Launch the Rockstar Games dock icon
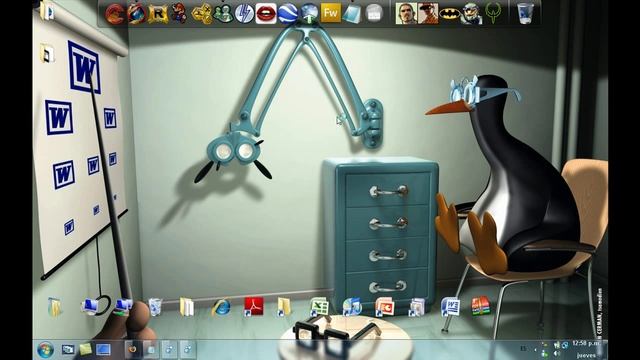The width and height of the screenshot is (640, 360). pyautogui.click(x=158, y=14)
